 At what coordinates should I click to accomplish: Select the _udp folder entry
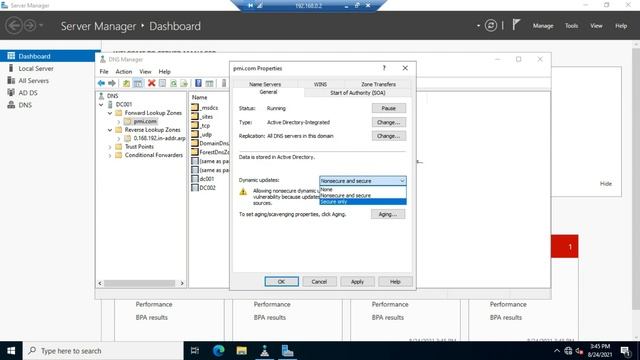coord(202,134)
